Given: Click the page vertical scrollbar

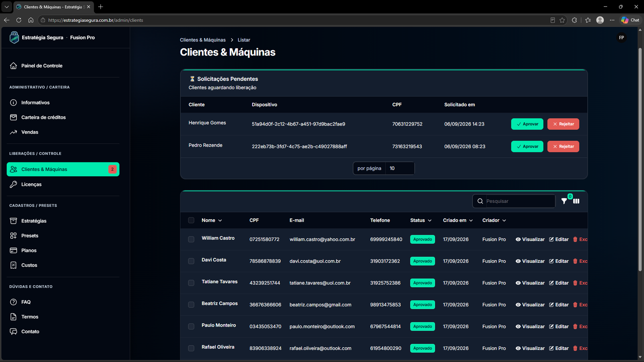Looking at the screenshot, I should point(640,159).
